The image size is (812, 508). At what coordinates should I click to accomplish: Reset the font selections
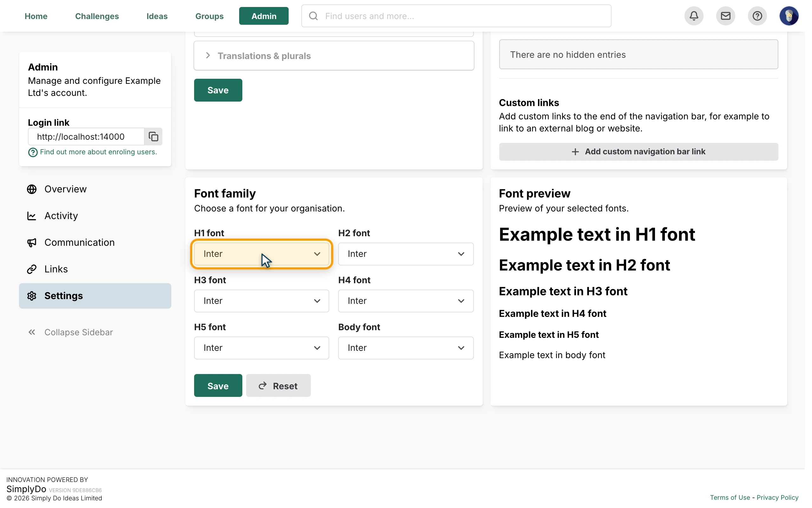(278, 385)
